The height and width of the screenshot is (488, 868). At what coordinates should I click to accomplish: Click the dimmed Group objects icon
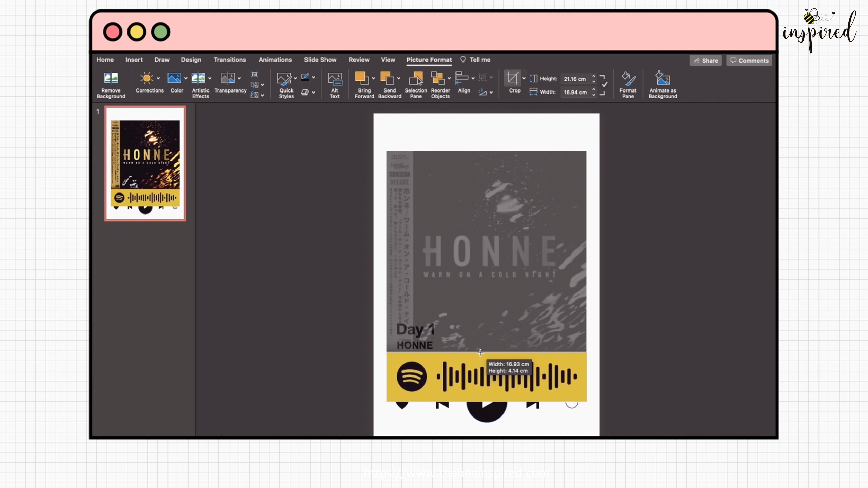point(482,77)
